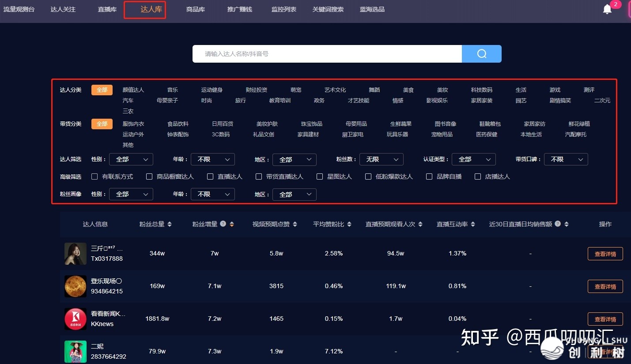Tick the 星图达人 checkbox
631x364 pixels.
point(320,176)
